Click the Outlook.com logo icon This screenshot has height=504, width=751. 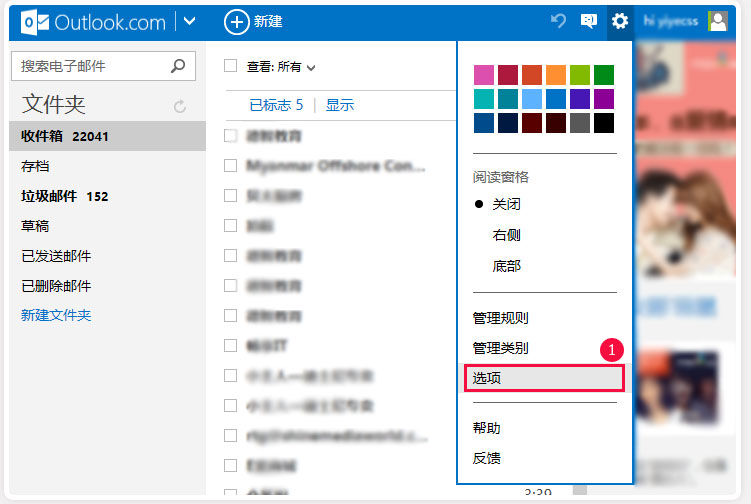(x=35, y=21)
